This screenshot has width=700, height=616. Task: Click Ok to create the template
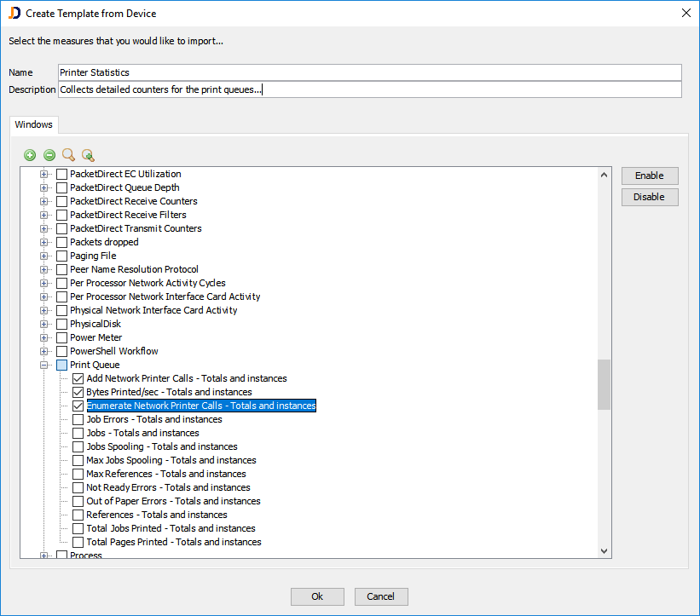click(317, 596)
